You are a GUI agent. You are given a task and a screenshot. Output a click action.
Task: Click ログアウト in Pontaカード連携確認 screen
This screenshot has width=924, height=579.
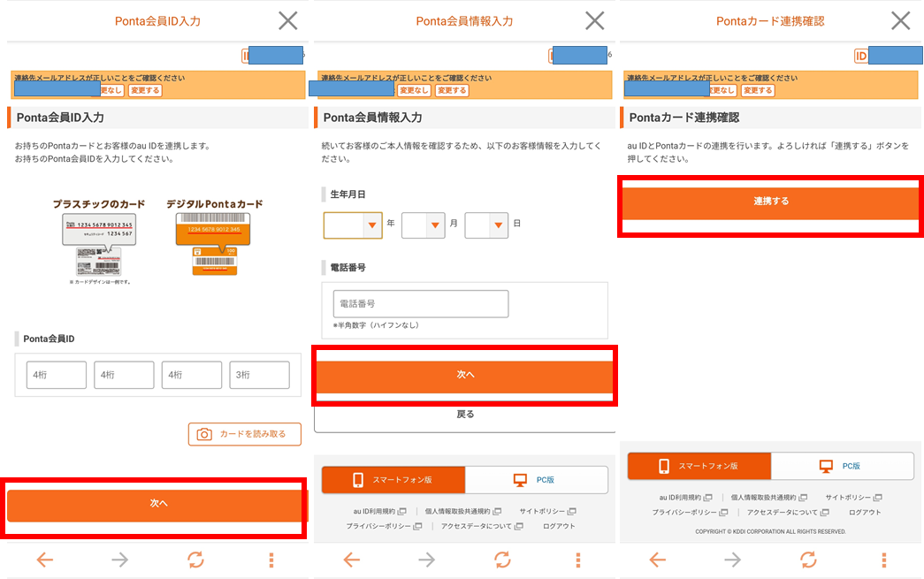tap(865, 513)
